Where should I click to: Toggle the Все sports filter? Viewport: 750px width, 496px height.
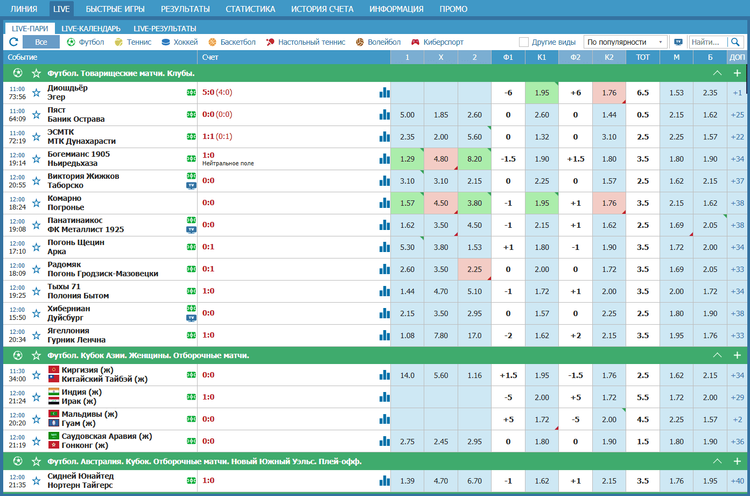coord(39,43)
